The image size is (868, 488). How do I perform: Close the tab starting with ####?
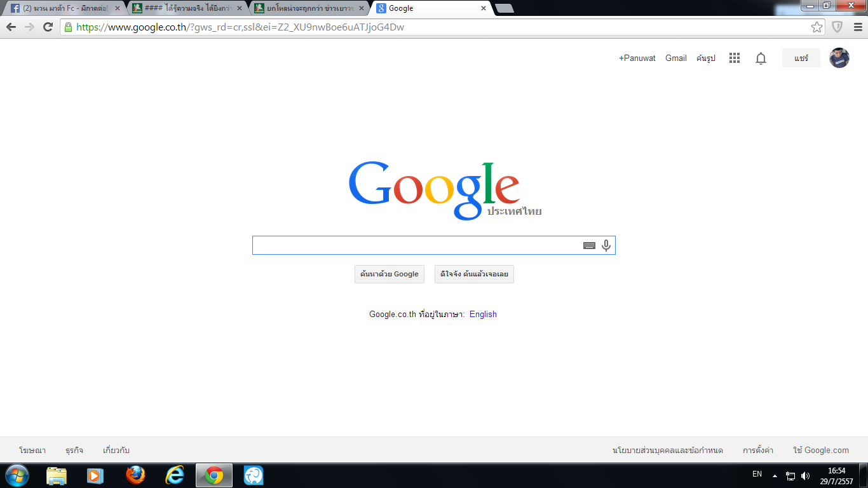pos(240,9)
